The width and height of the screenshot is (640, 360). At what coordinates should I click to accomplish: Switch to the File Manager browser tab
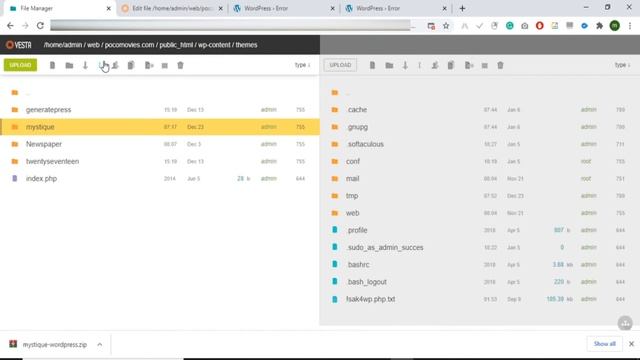59,8
